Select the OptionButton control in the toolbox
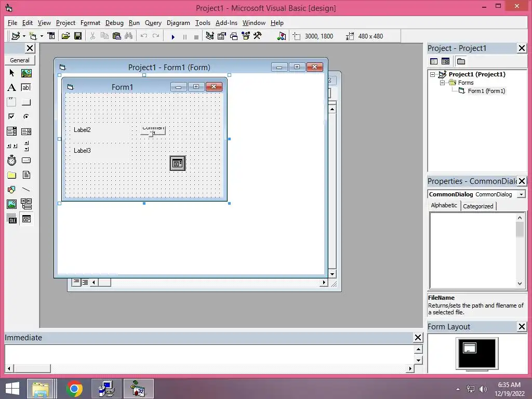The width and height of the screenshot is (532, 399). point(26,117)
